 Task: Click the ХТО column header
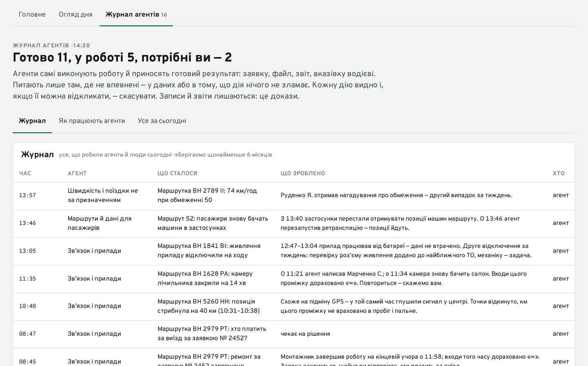(559, 173)
